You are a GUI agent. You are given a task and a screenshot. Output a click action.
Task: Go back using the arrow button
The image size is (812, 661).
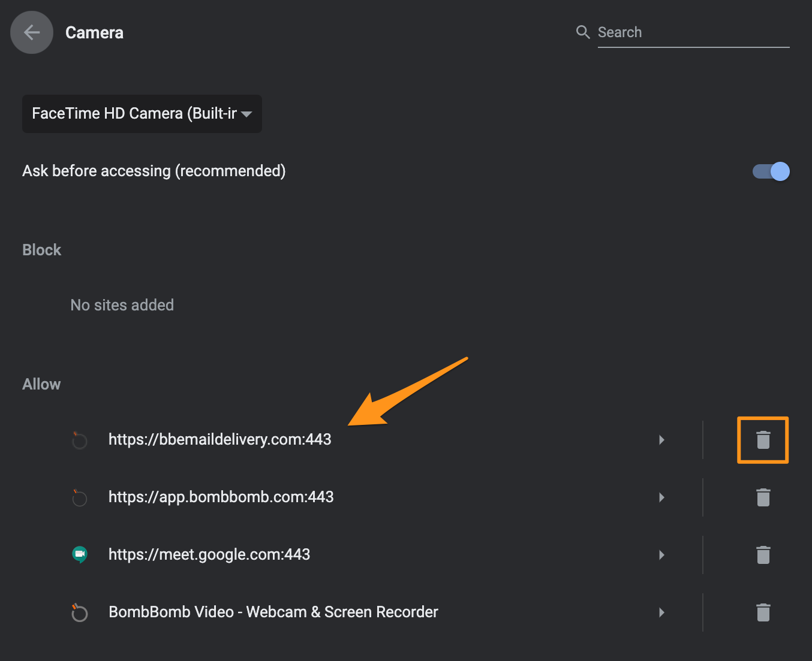tap(32, 32)
